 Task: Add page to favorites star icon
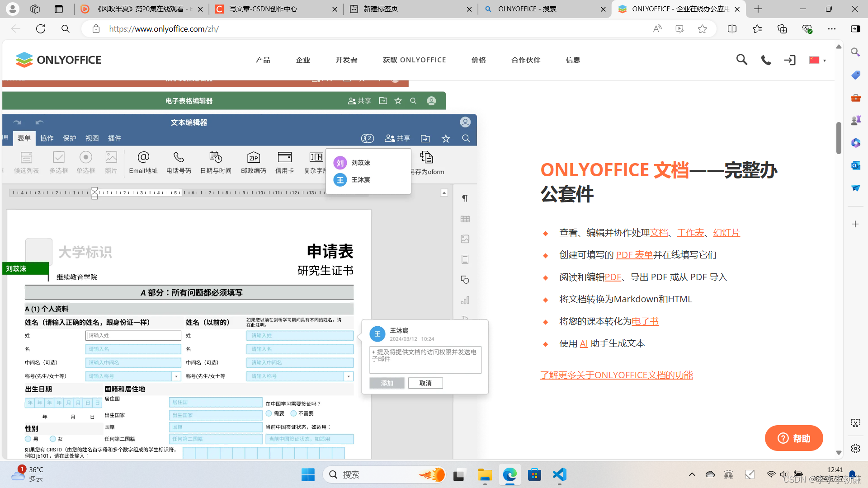tap(702, 29)
